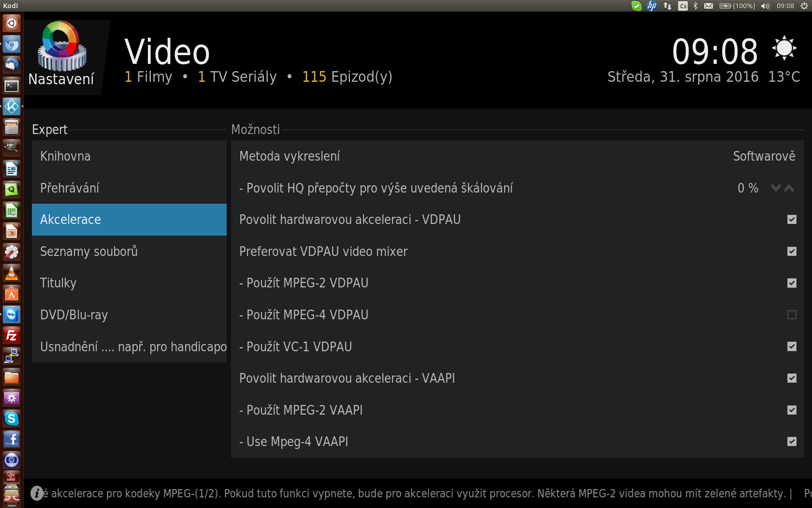Click the Expert settings level label

pos(50,130)
